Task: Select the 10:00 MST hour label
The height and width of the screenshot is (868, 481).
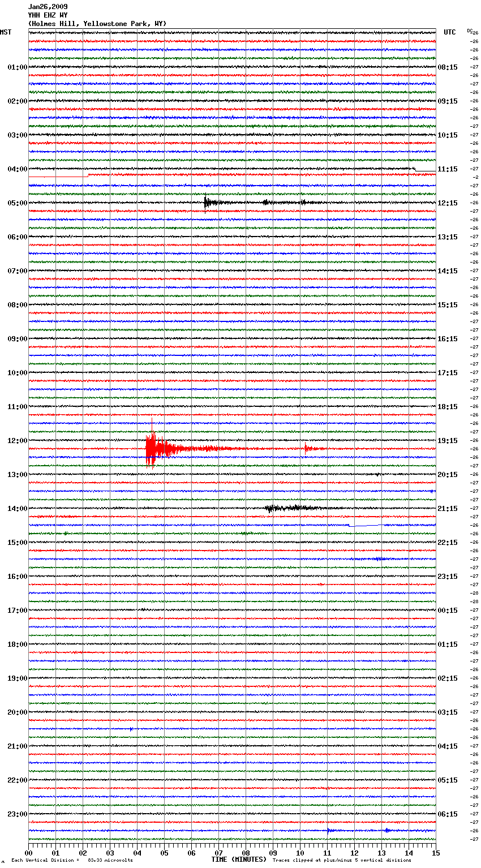Action: (18, 373)
